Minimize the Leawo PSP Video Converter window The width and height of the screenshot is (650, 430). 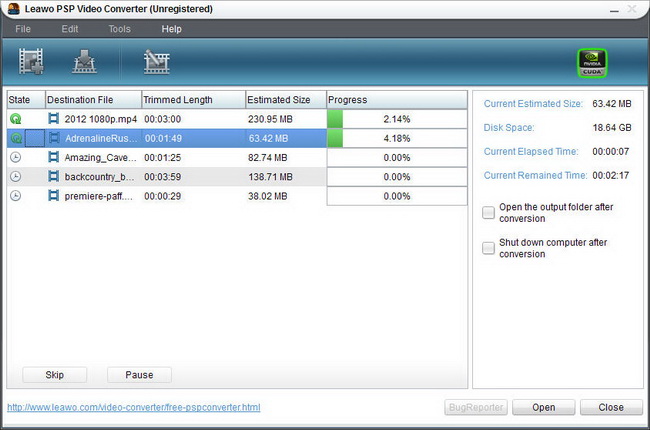coord(614,10)
